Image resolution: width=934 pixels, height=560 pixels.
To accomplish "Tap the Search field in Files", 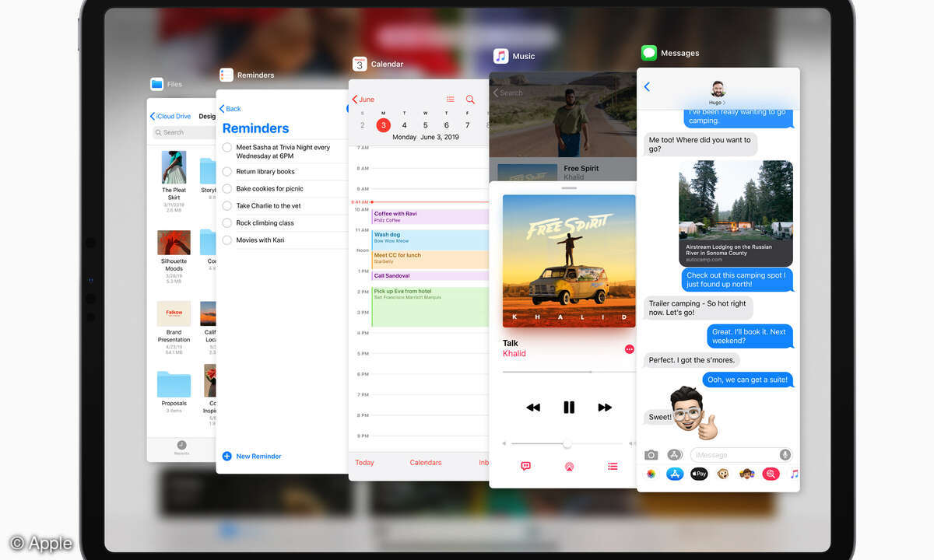I will pyautogui.click(x=184, y=132).
